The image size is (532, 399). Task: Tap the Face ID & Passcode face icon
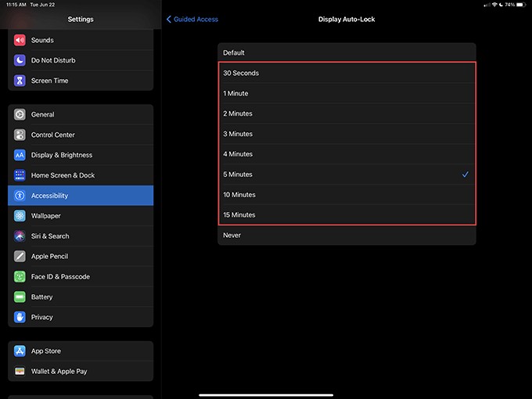pos(20,277)
